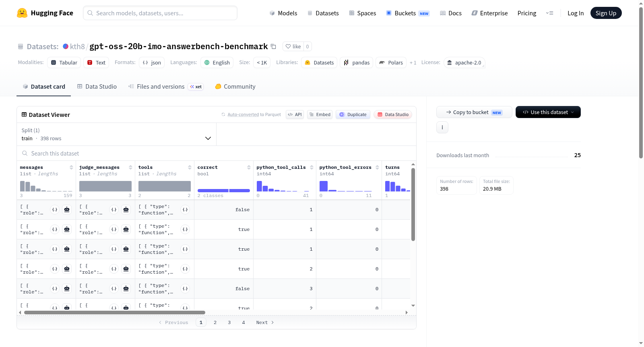This screenshot has height=347, width=644.
Task: Sort the tools column using its sort icon
Action: (190, 167)
